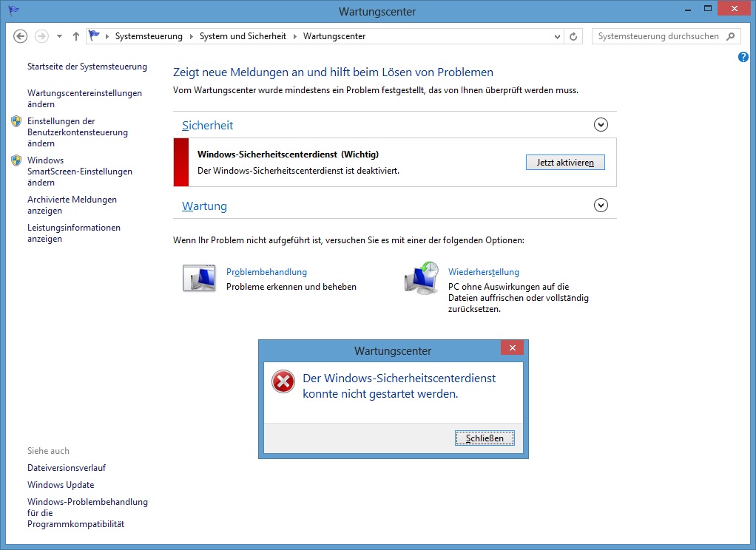
Task: Click Systemsteuerung in the breadcrumb
Action: coord(149,36)
